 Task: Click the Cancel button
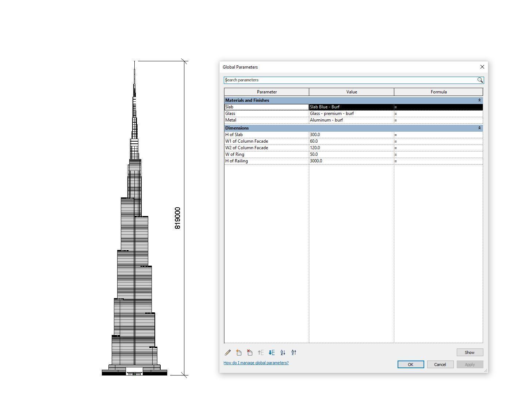(440, 365)
